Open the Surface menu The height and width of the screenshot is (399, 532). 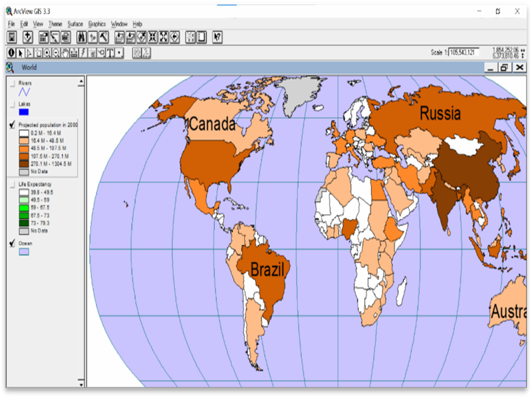point(75,24)
